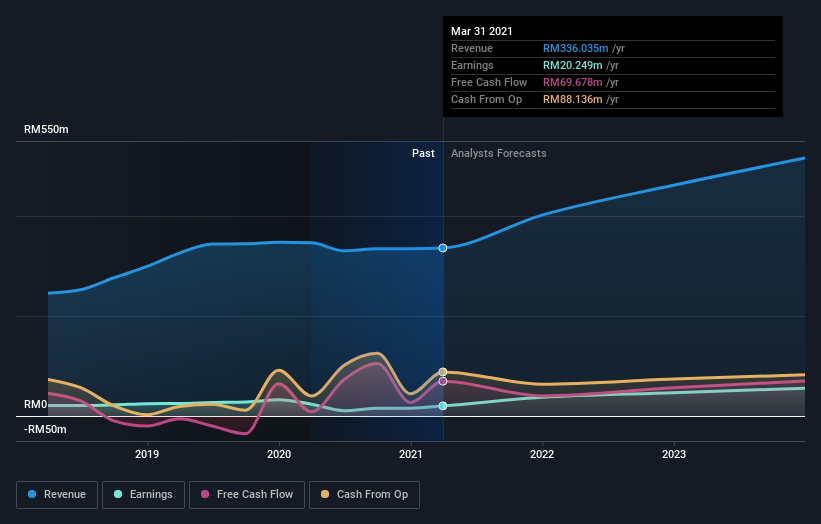Click the Earnings row label in tooltip

[472, 65]
